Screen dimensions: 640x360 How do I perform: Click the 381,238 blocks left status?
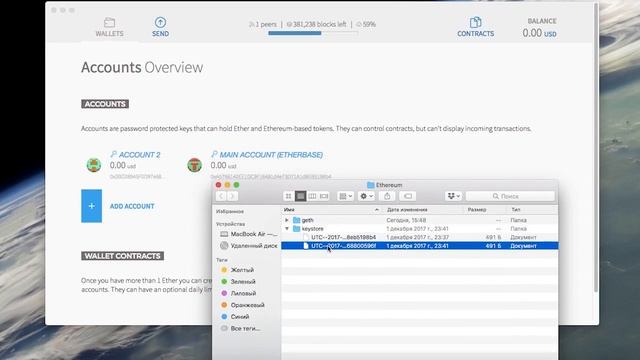[316, 24]
